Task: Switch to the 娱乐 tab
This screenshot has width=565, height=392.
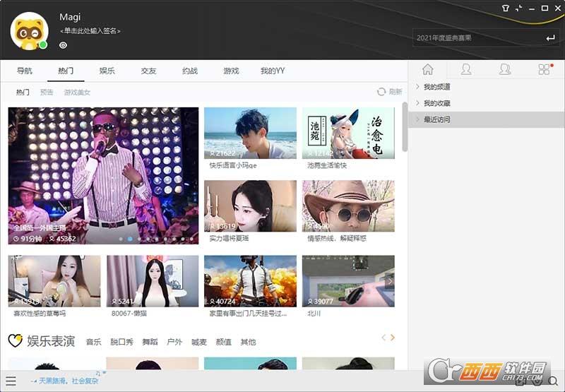Action: (107, 71)
